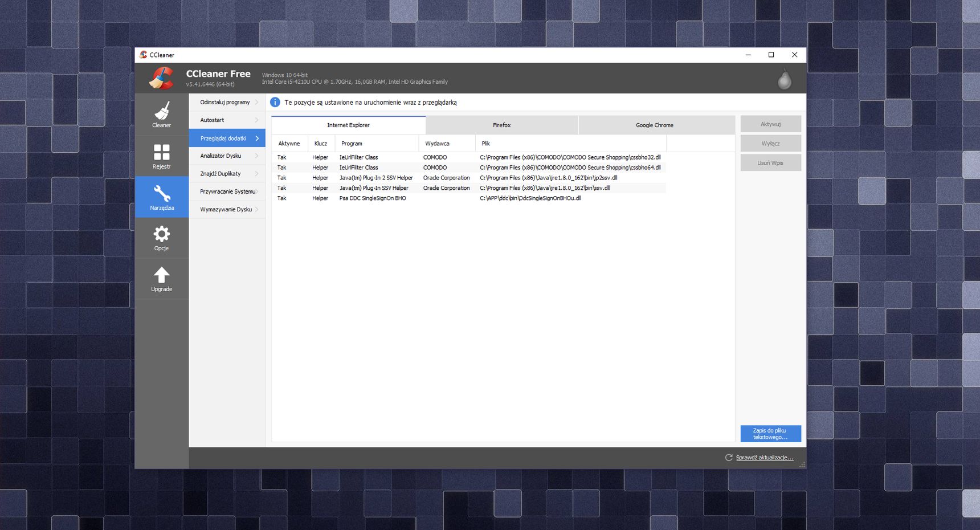Switch to the Firefox tab
This screenshot has height=530, width=980.
(x=502, y=125)
